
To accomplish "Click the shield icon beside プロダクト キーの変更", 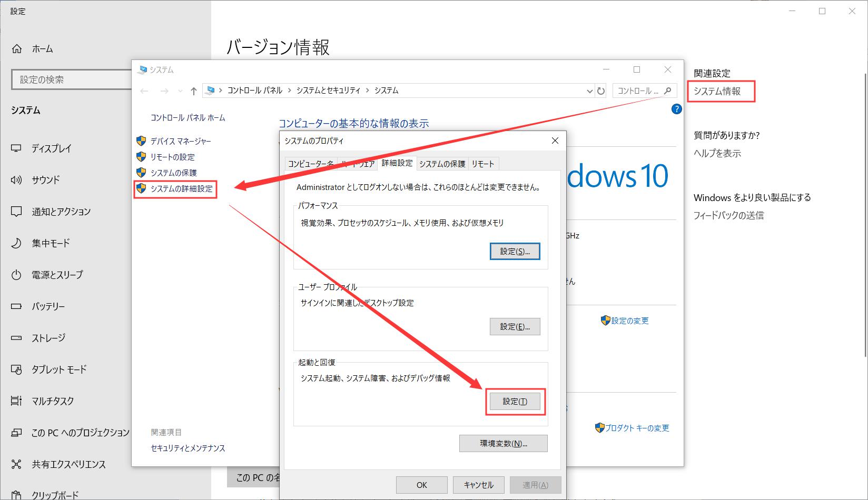I will coord(599,428).
